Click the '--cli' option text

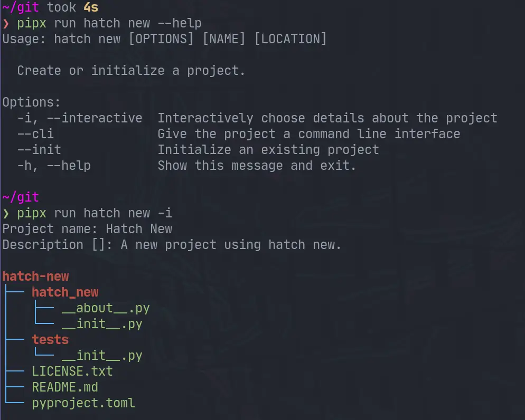[x=35, y=134]
